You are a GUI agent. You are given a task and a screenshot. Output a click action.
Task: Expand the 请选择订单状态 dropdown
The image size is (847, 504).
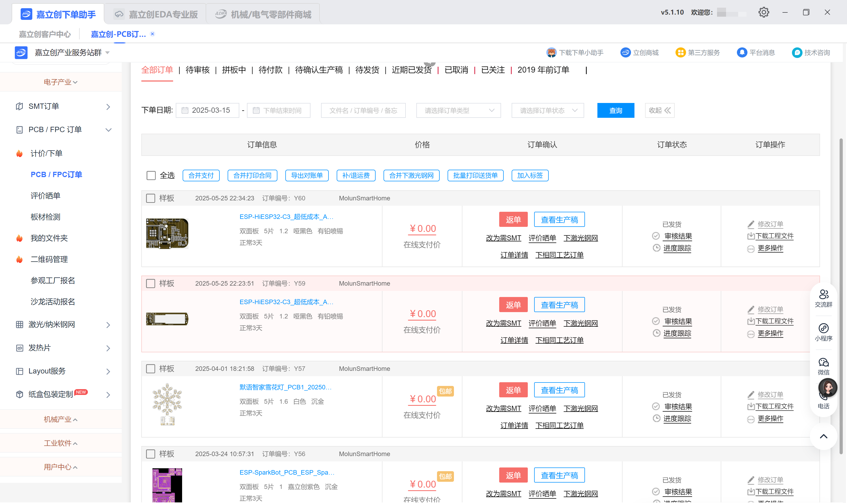tap(547, 110)
